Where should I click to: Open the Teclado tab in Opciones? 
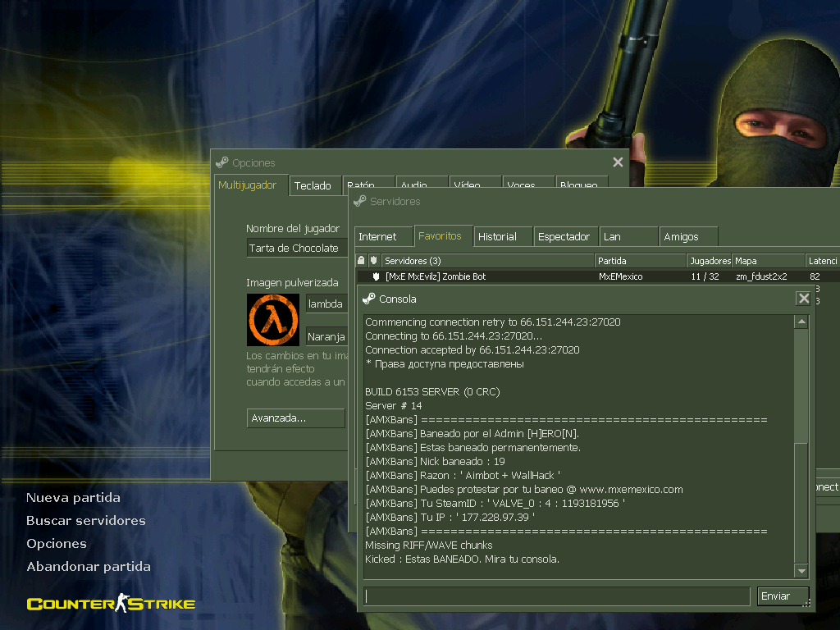[x=315, y=185]
